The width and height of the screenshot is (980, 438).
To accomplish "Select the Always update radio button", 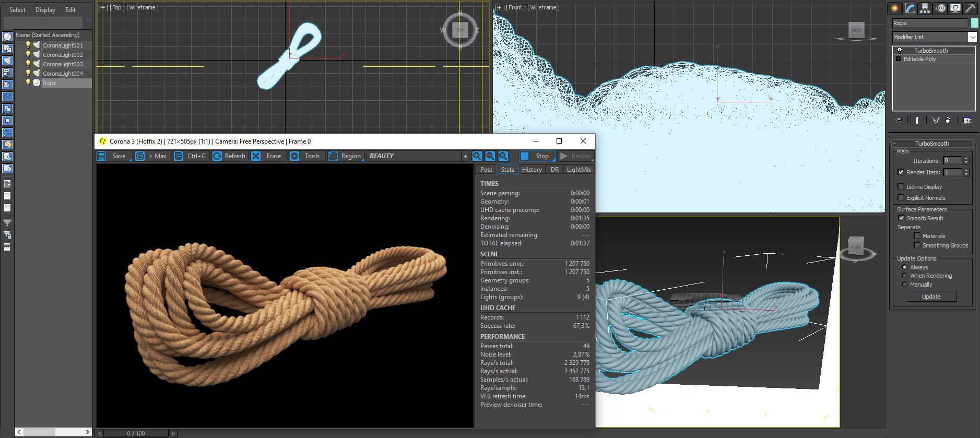I will (905, 267).
